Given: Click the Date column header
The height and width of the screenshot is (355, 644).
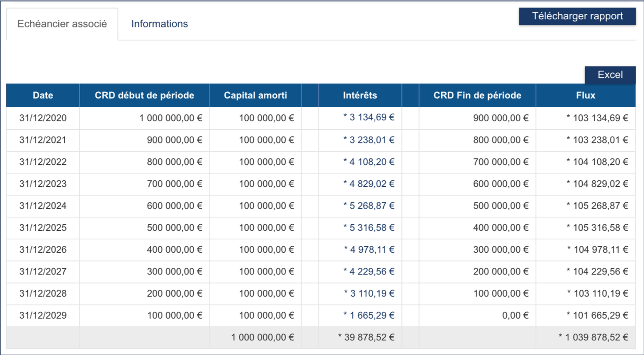Looking at the screenshot, I should (x=43, y=95).
